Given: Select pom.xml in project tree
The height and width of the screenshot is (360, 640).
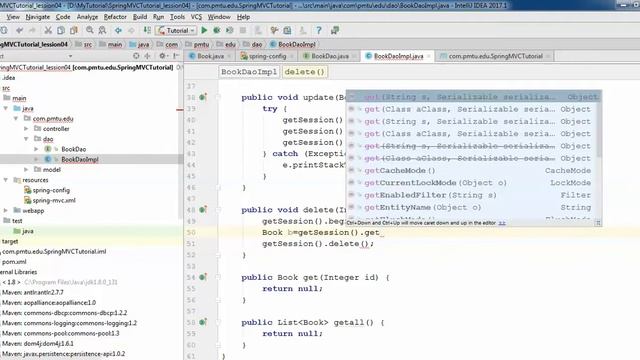Looking at the screenshot, I should tap(14, 262).
